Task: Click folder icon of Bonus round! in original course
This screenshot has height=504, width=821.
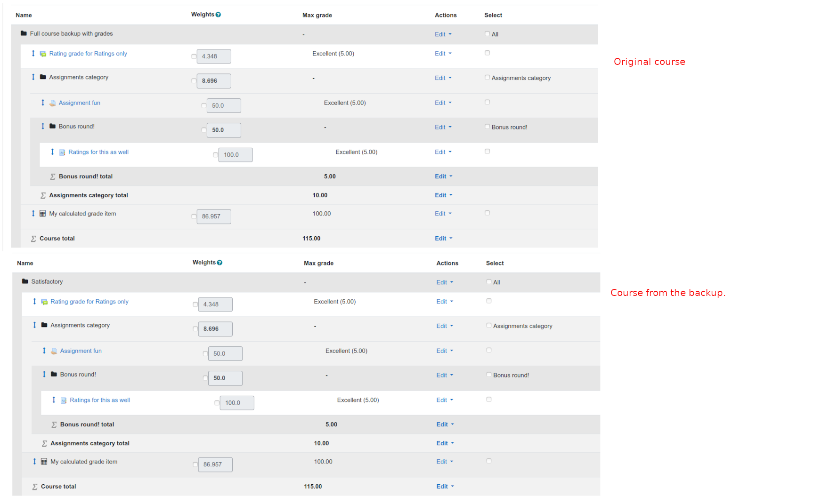Action: (x=53, y=126)
